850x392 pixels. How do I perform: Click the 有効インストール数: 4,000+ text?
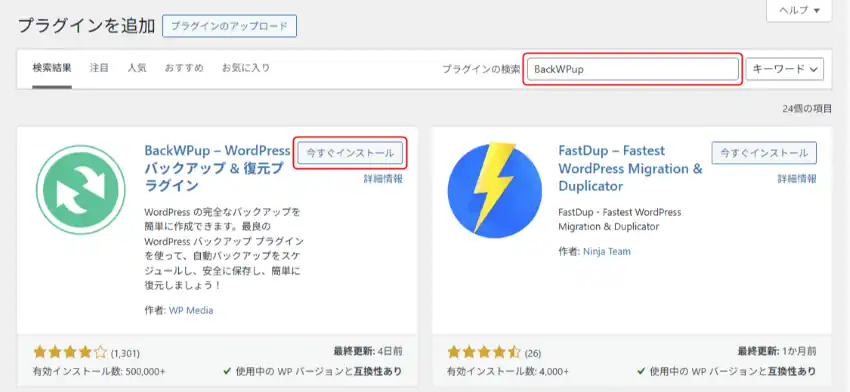508,372
